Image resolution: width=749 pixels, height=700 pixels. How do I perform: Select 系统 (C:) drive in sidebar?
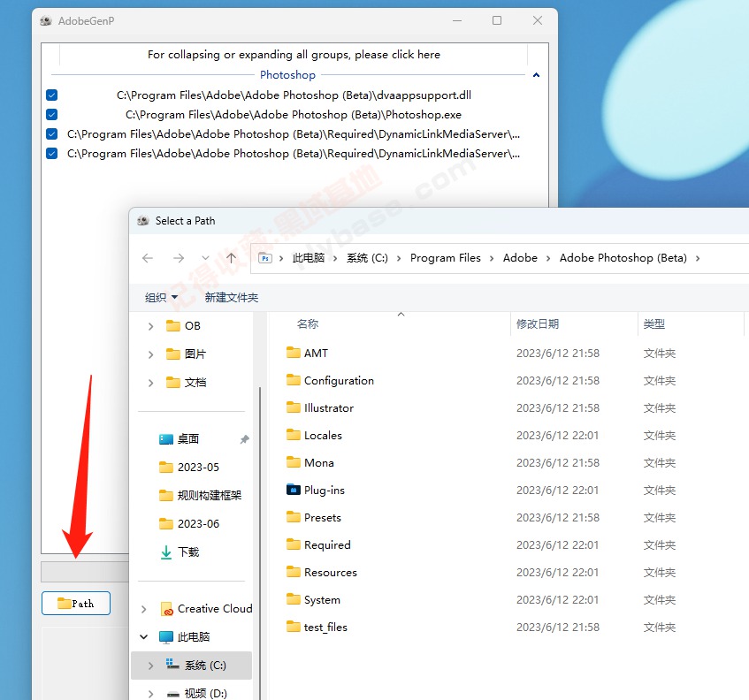(205, 666)
